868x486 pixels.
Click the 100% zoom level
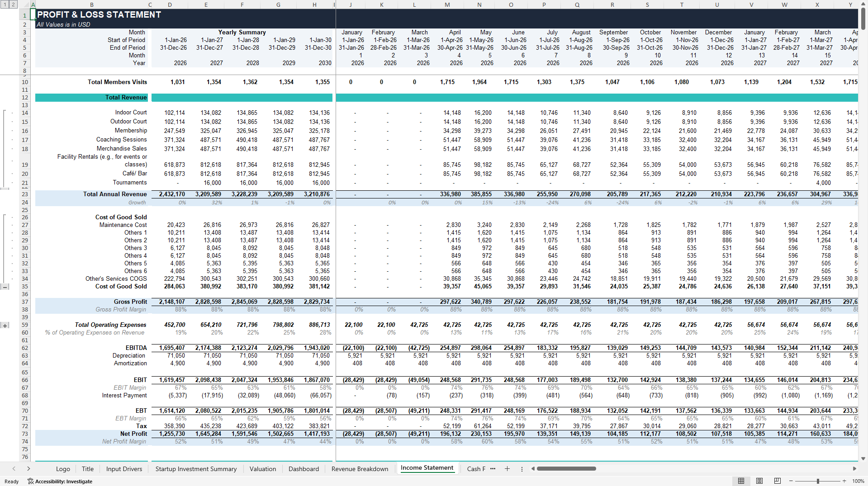pyautogui.click(x=858, y=481)
